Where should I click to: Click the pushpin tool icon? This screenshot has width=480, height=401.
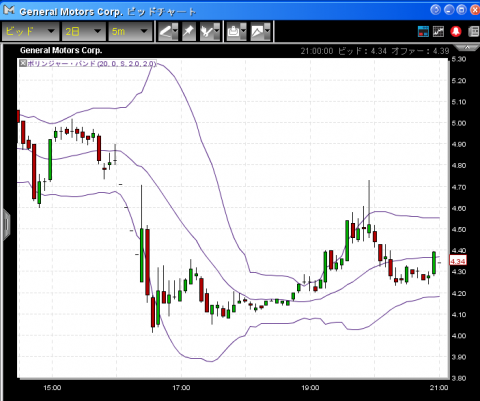189,32
